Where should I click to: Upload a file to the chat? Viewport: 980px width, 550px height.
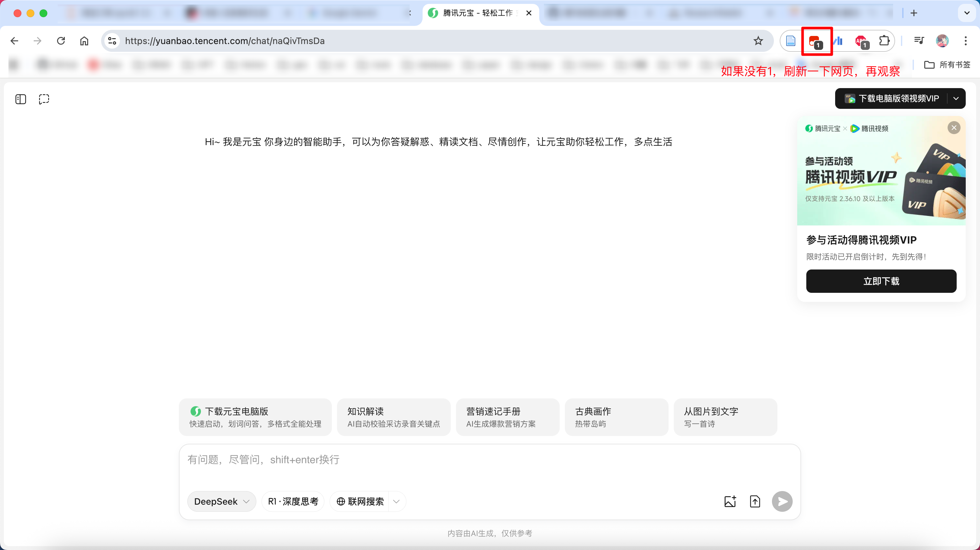[755, 501]
